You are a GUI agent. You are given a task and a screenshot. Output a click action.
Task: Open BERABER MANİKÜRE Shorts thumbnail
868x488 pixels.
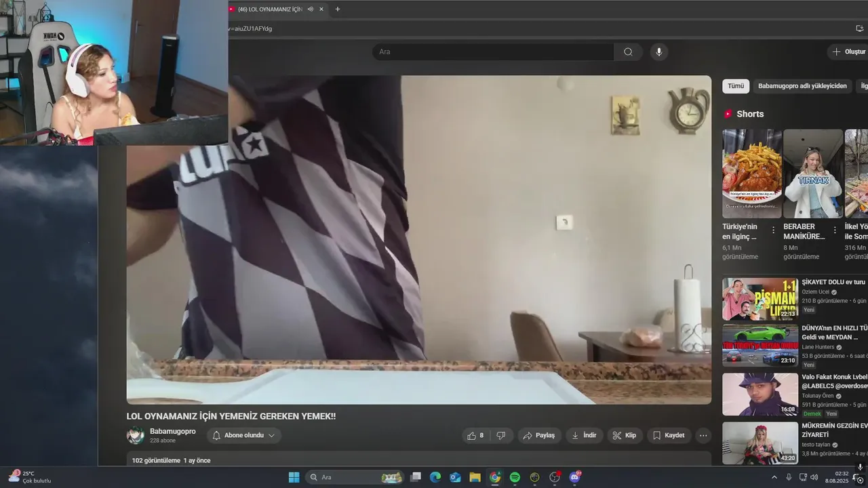pos(813,174)
